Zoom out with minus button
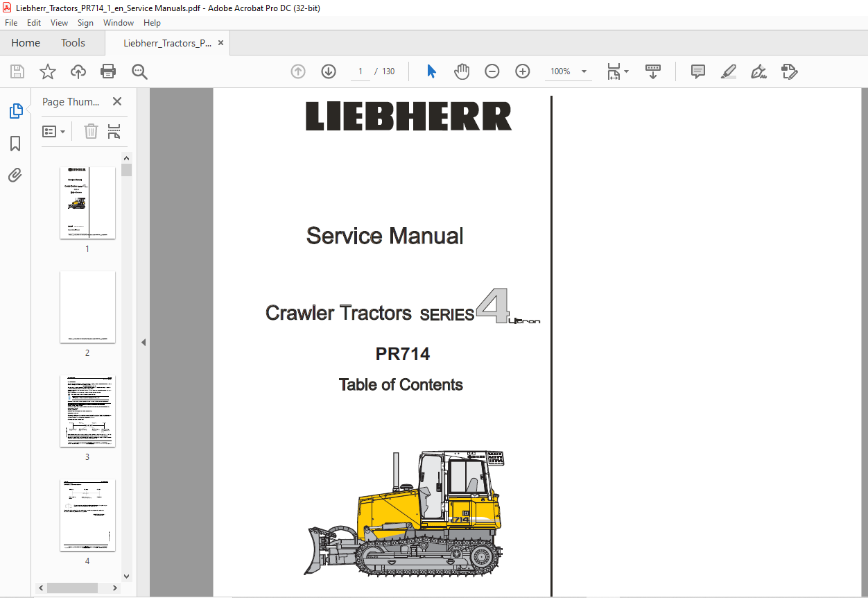Viewport: 868px width, 598px height. [x=492, y=71]
